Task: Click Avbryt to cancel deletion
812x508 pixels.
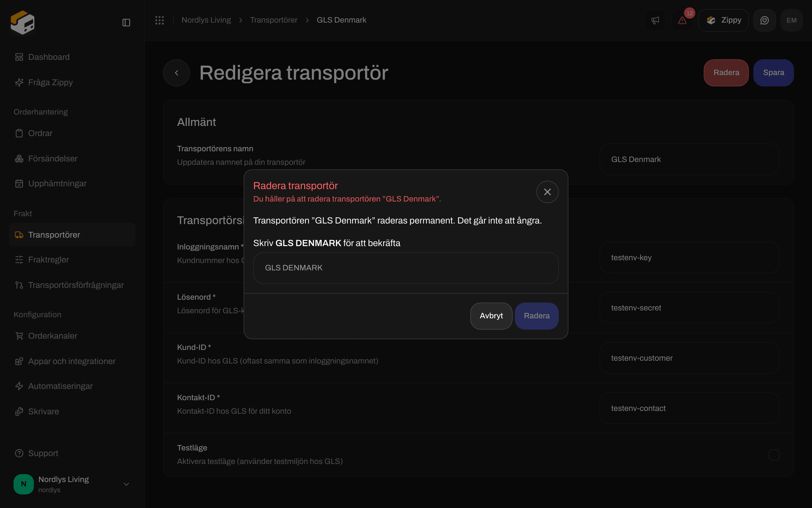Action: (491, 316)
